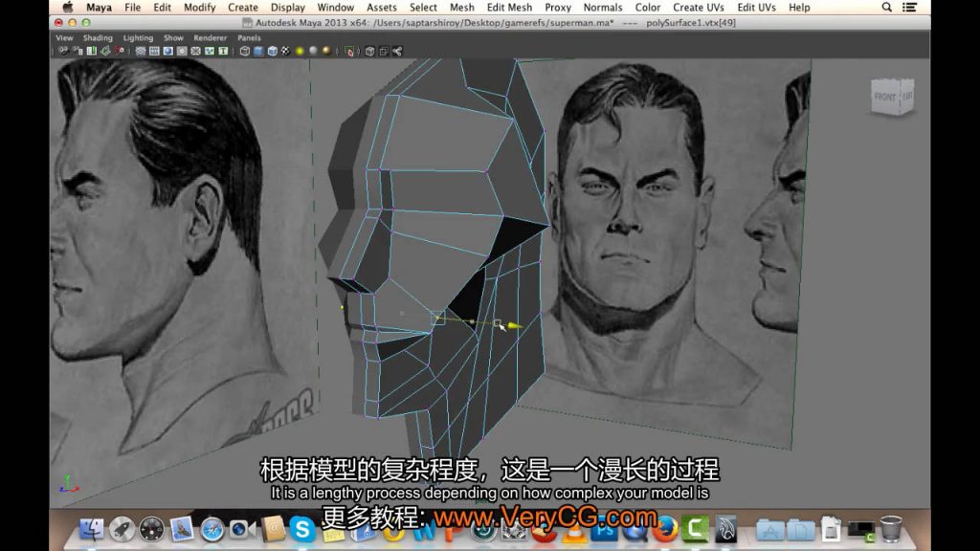Click the 2D Pan/Zoom icon
980x551 pixels.
119,52
